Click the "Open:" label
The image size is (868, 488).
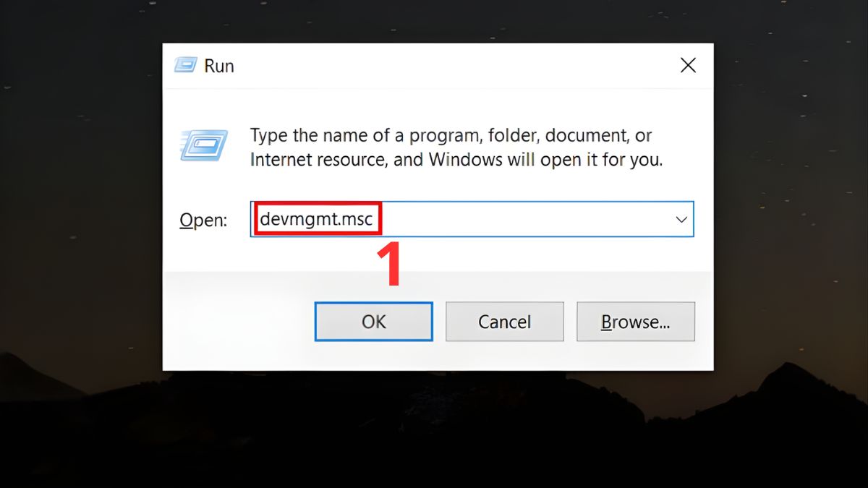[203, 221]
